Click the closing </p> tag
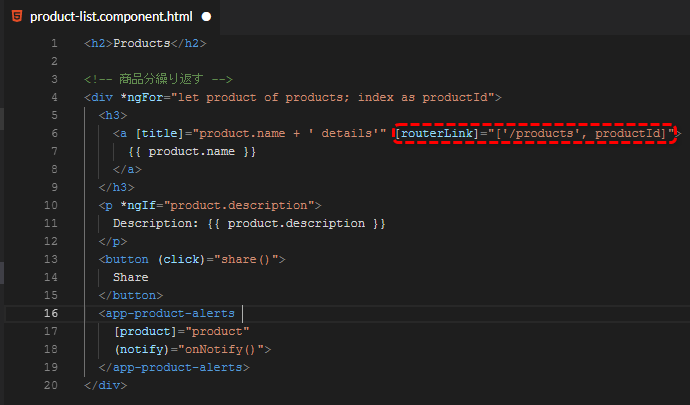Screen dimensions: 690x405 click(113, 242)
